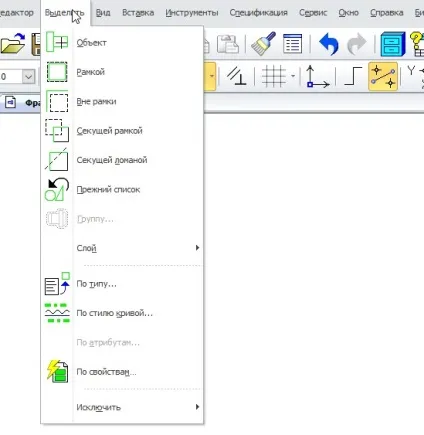Click the Object select icon
424x435 pixels.
click(x=57, y=42)
